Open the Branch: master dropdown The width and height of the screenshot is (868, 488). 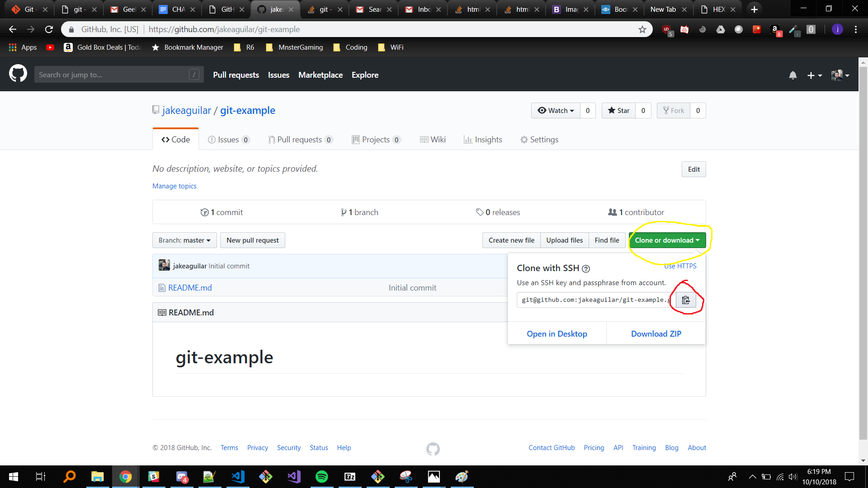(x=184, y=240)
